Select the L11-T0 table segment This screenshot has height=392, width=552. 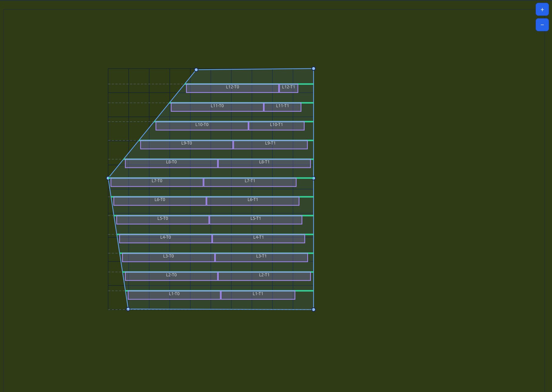(x=217, y=106)
